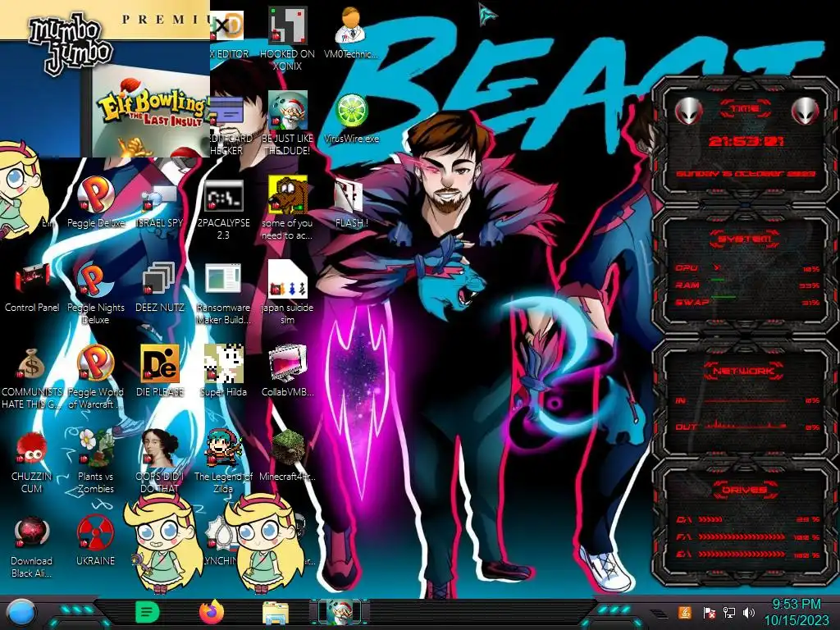Open the taskbar clock showing 9:53 PM
The image size is (840, 630).
coord(797,613)
